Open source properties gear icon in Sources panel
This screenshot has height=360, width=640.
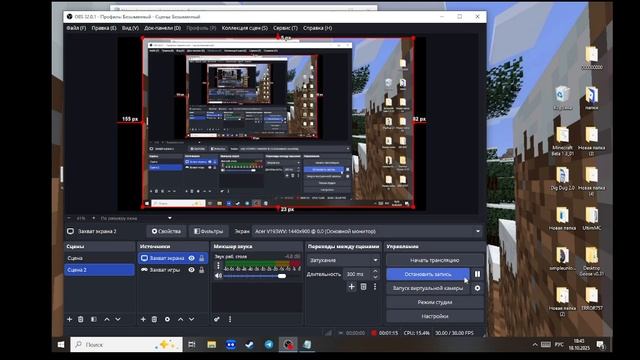167,319
